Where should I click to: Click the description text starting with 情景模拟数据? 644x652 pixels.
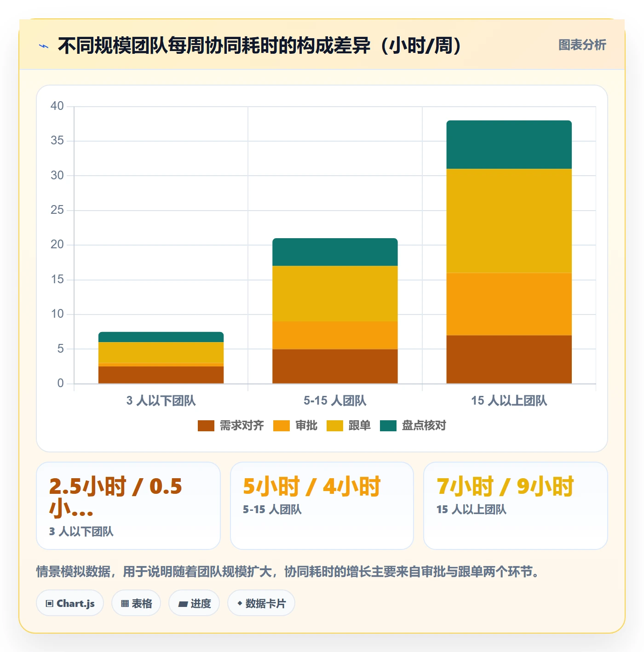pyautogui.click(x=289, y=572)
